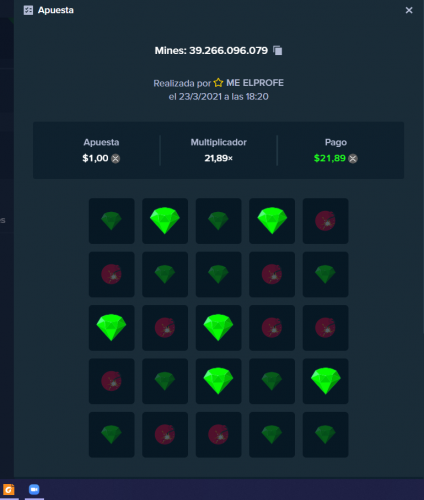Click the center bright gem tile of the grid
Viewport: 424px width, 500px height.
tap(218, 328)
